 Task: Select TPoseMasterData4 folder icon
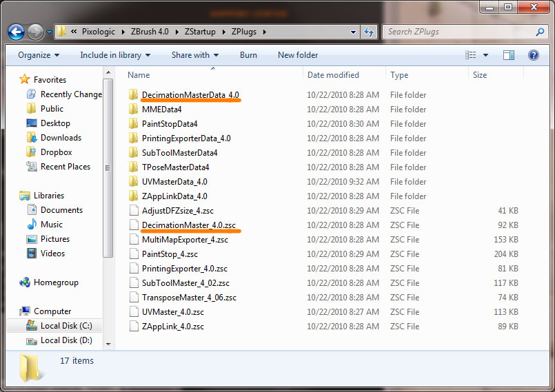pos(134,167)
